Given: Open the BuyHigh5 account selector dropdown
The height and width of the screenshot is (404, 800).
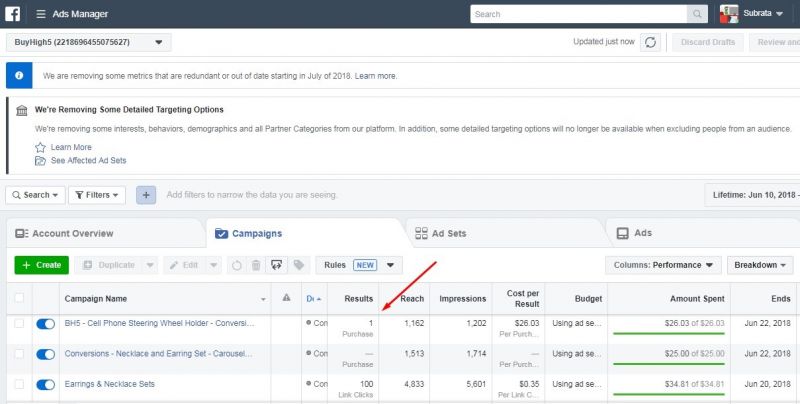Looking at the screenshot, I should pos(89,42).
